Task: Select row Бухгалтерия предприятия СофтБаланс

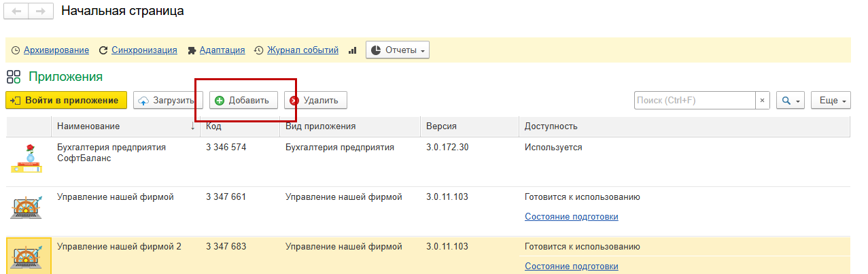Action: click(428, 161)
